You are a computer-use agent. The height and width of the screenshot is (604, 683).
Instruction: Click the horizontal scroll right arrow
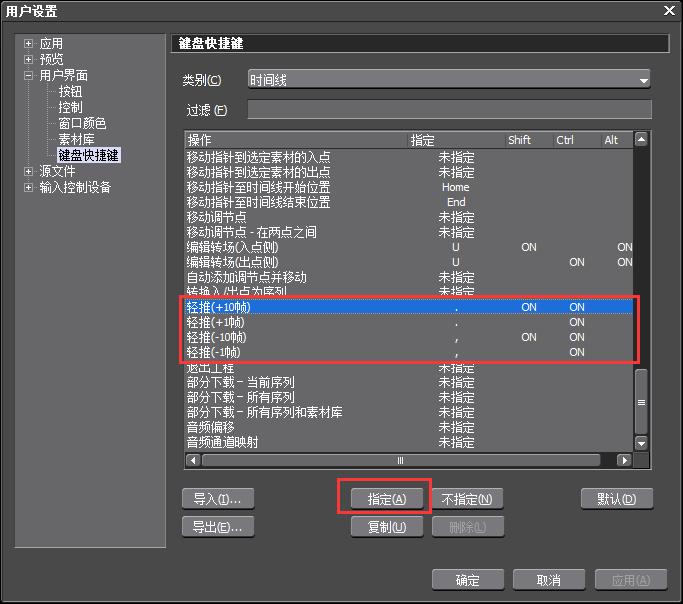pos(625,460)
